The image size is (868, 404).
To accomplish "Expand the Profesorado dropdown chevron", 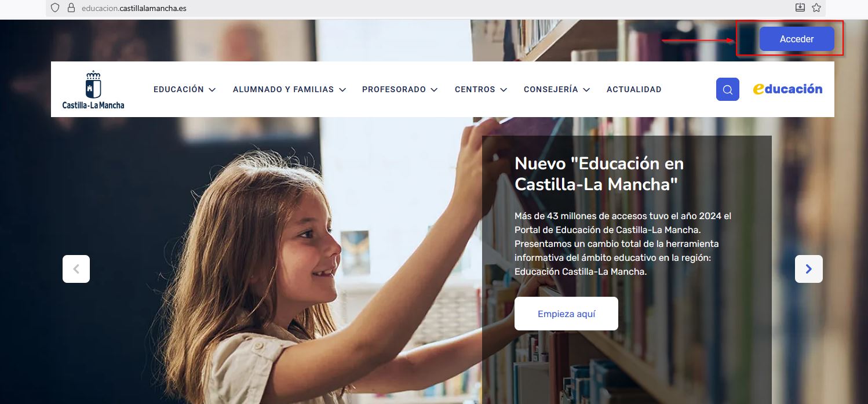I will click(x=434, y=90).
